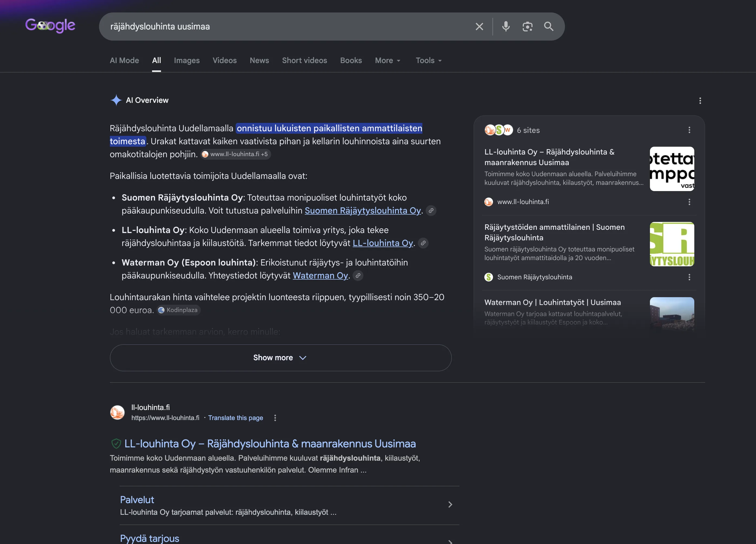The image size is (756, 544).
Task: Submit search with the magnifier icon
Action: (549, 27)
